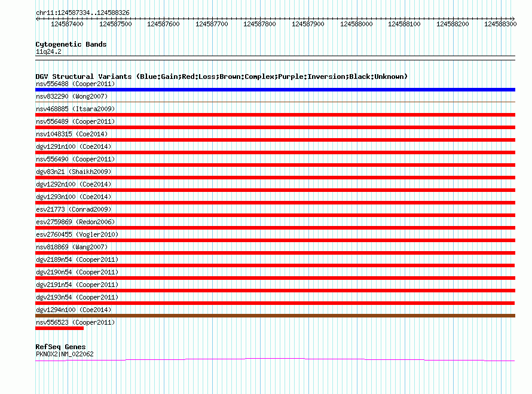532x394 pixels.
Task: Click the Cytogenetic Bands track title
Action: (x=71, y=44)
